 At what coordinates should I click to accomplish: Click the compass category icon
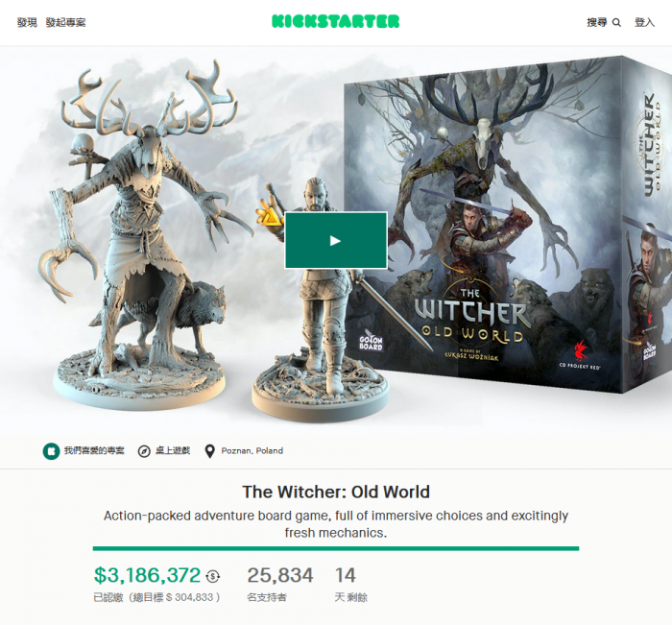[x=144, y=451]
